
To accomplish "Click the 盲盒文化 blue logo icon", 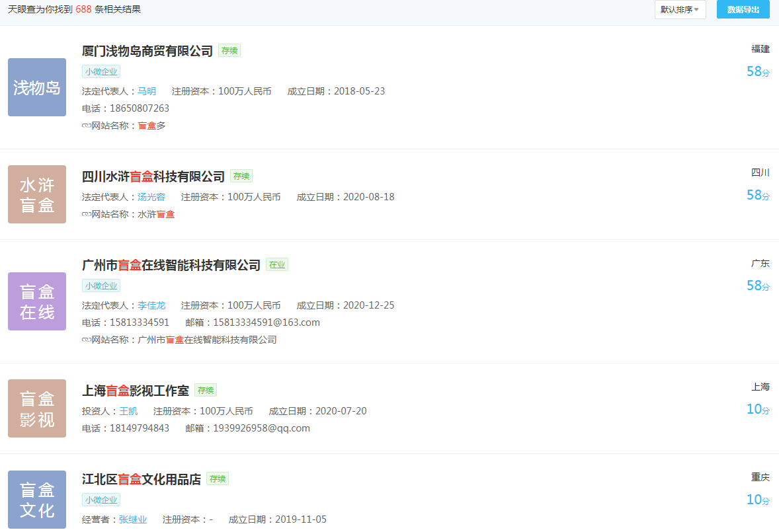I will pos(36,499).
